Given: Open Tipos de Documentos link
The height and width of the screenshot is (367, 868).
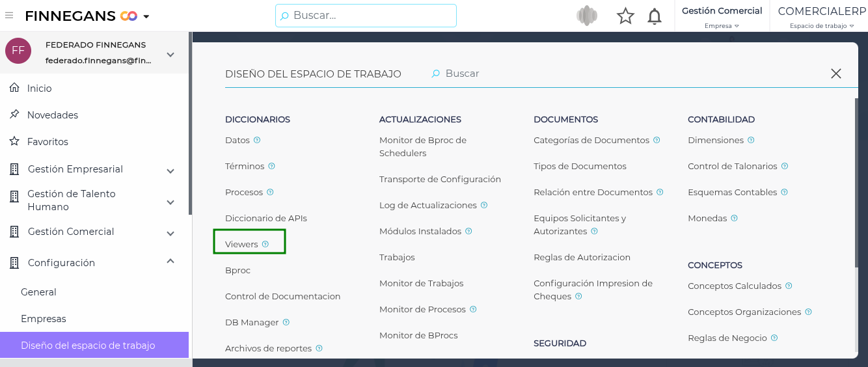Looking at the screenshot, I should [580, 166].
